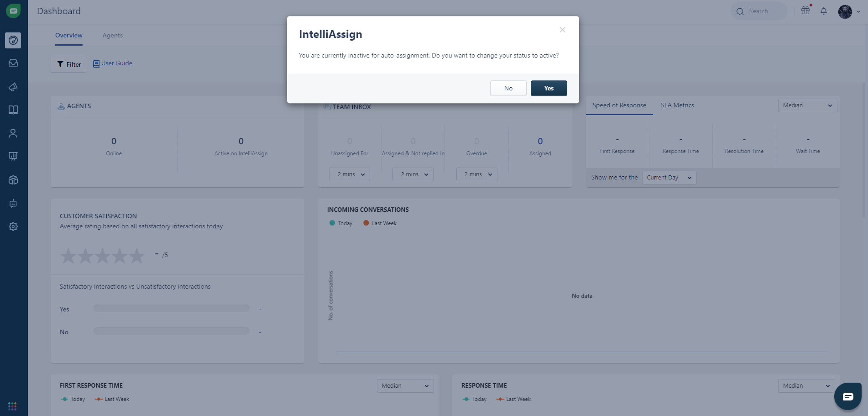The image size is (868, 416).
Task: Click the Wait Time metric
Action: click(808, 145)
